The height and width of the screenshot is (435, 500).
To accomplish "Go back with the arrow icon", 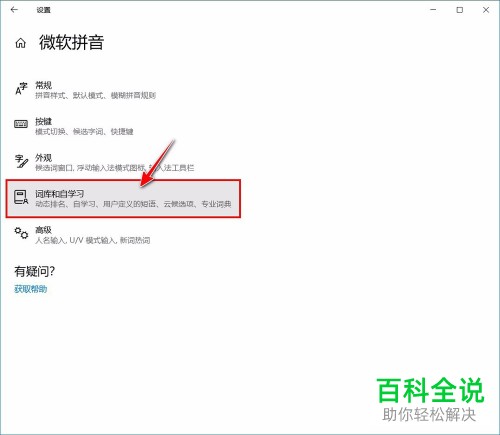I will click(14, 10).
